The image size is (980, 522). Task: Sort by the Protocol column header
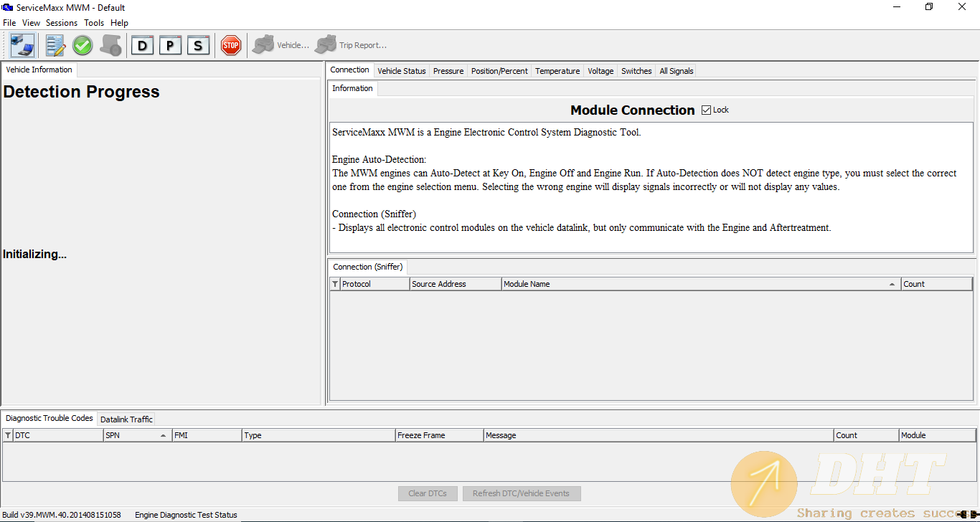point(375,284)
